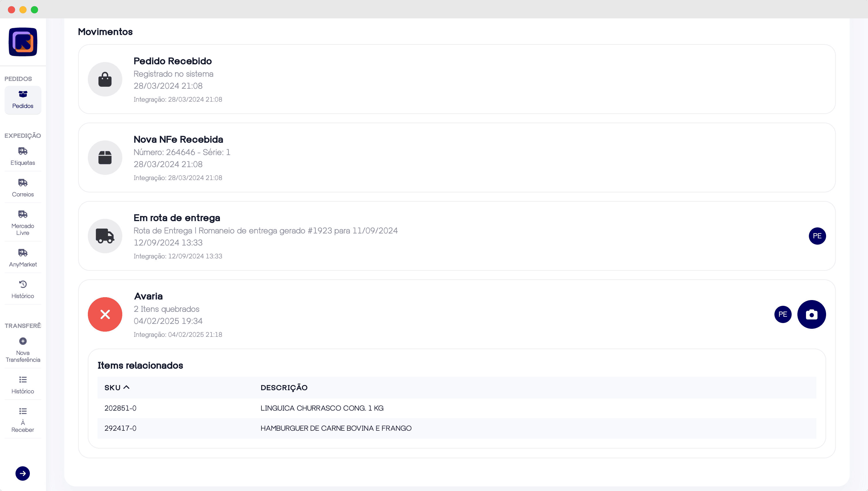Click the shopping bag icon for Pedido Recebido
The height and width of the screenshot is (491, 868).
coord(105,79)
